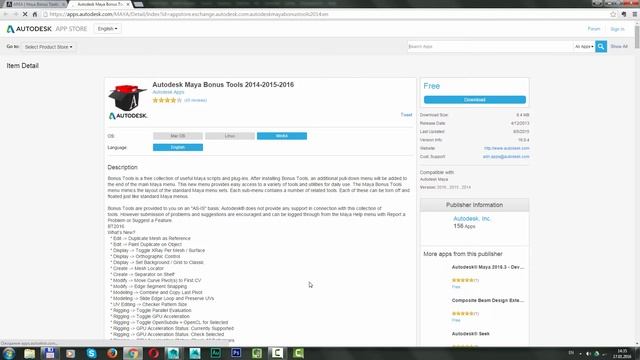Screen dimensions: 640x360
Task: Close the Autodesk Maya Bonus Tools tab
Action: (x=128, y=4)
